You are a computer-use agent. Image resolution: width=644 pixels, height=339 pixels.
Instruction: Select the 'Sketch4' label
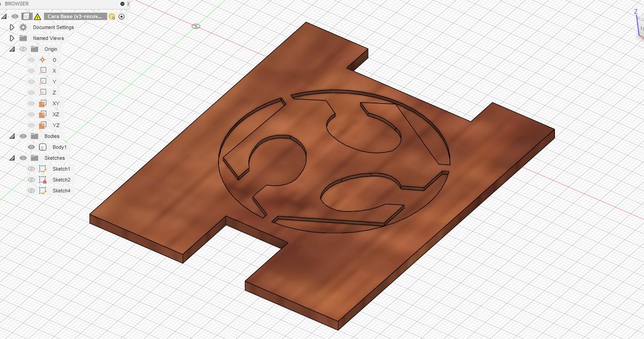61,191
